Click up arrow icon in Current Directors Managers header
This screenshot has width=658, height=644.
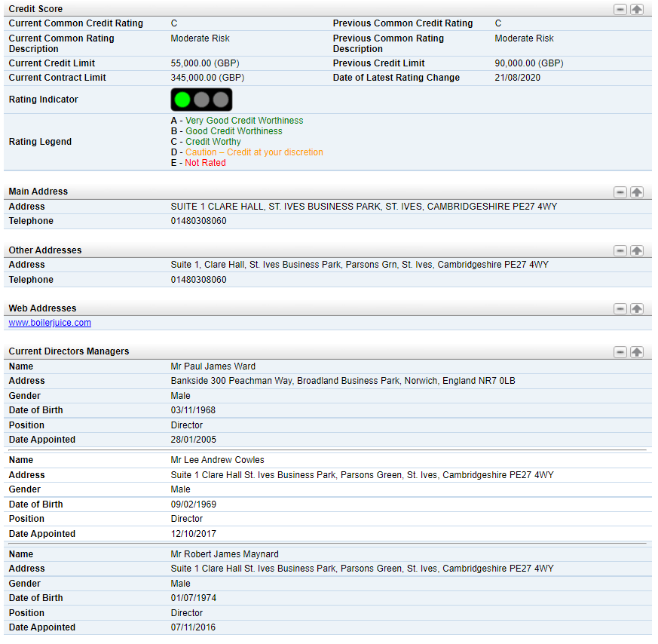point(637,352)
